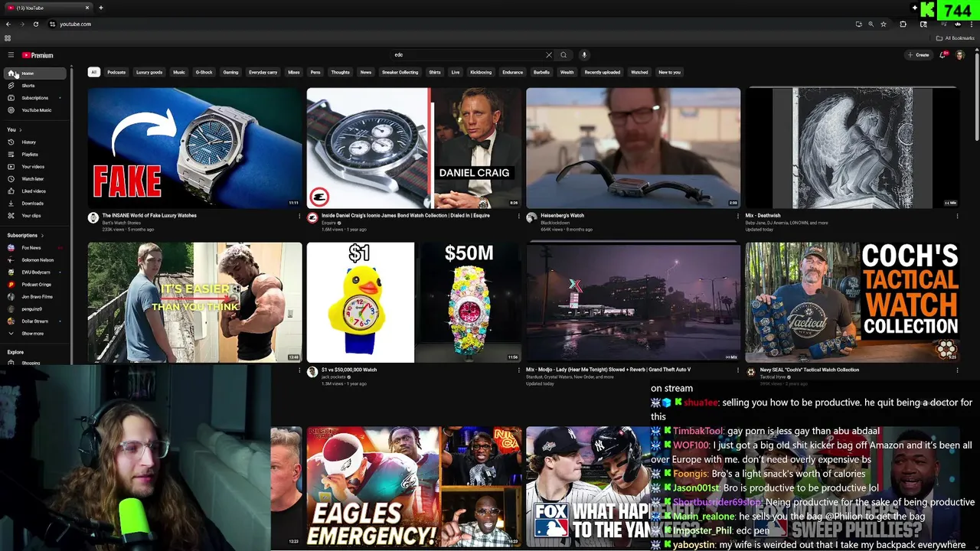Clear the search box with the X
980x551 pixels.
(548, 55)
